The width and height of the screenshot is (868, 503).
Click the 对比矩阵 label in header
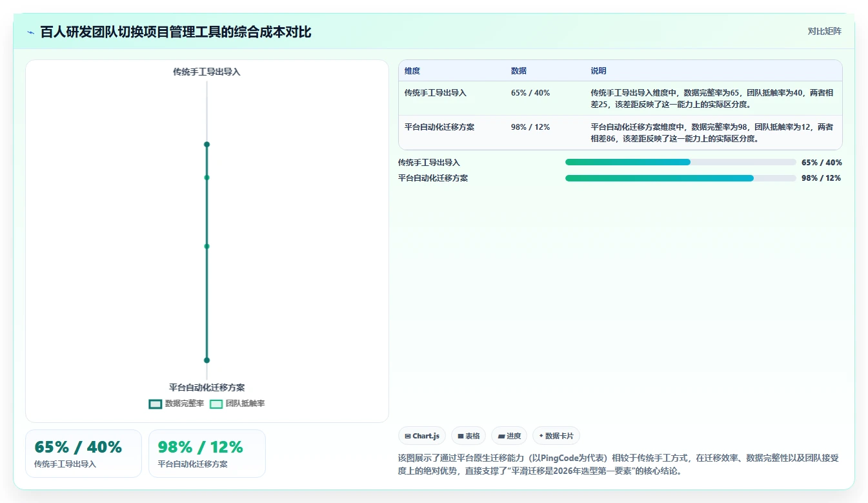point(824,31)
